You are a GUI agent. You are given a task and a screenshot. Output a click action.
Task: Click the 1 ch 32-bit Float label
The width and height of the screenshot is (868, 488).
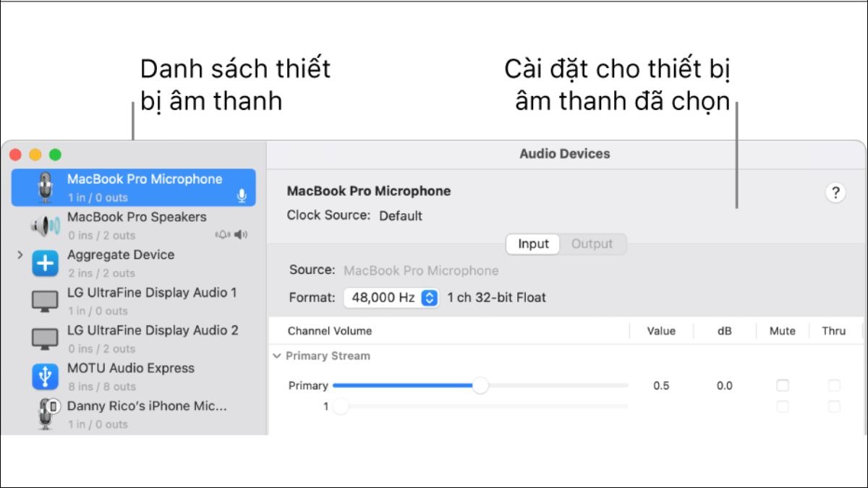click(497, 297)
